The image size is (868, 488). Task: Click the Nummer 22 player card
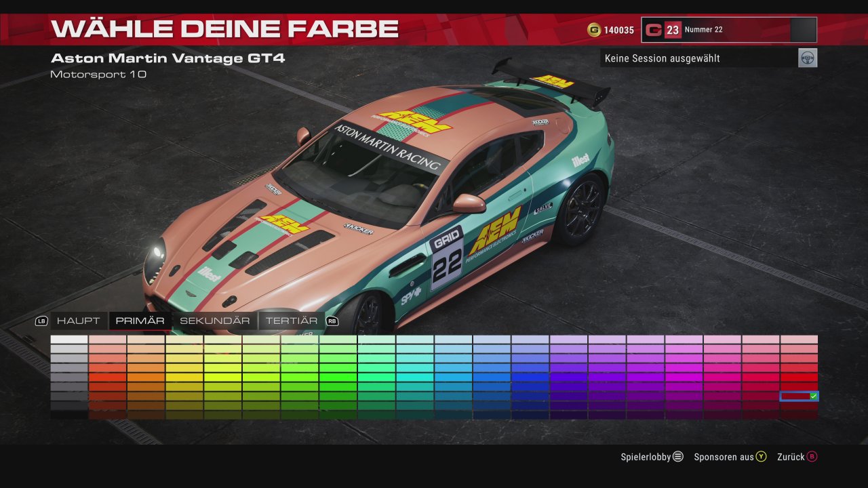click(729, 30)
